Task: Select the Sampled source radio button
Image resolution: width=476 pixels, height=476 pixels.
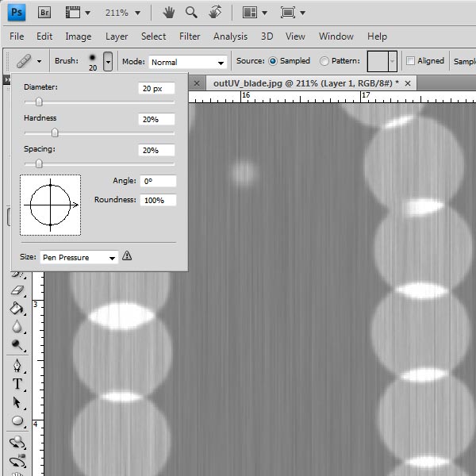Action: click(273, 61)
